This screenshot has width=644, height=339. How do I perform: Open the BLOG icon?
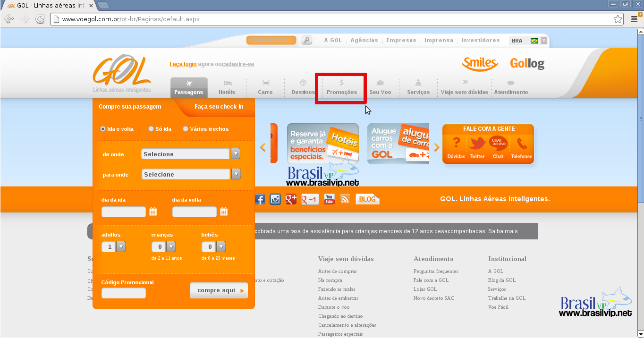tap(367, 199)
